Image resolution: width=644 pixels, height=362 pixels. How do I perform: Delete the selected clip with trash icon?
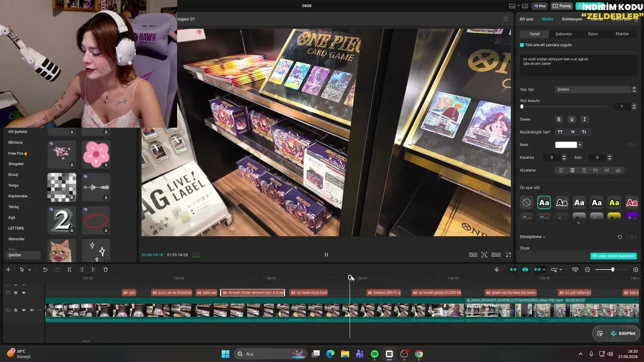[x=106, y=269]
